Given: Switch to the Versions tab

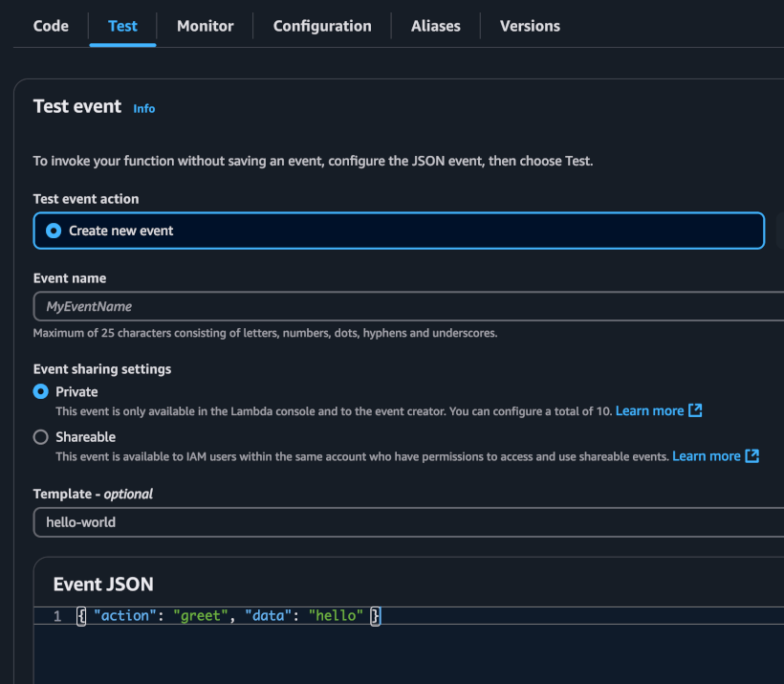Looking at the screenshot, I should pyautogui.click(x=530, y=26).
